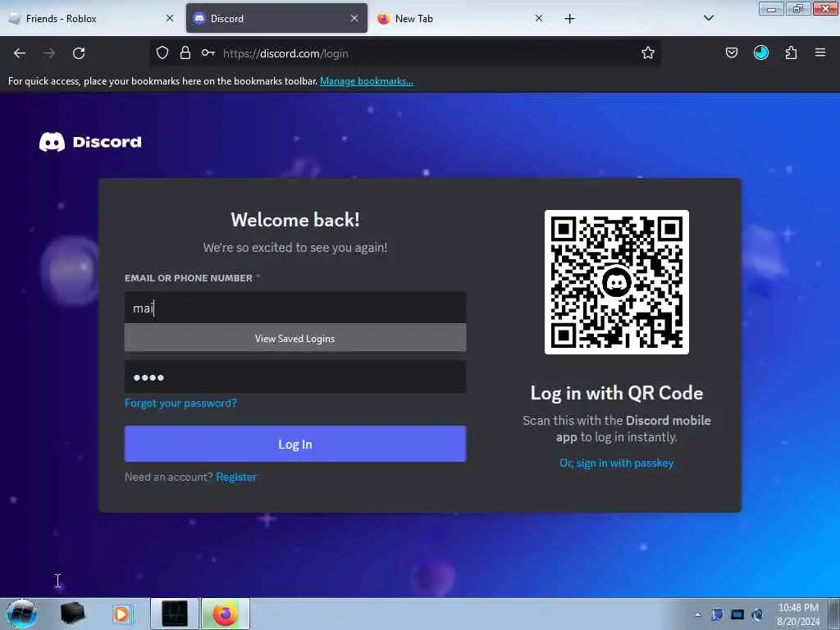The width and height of the screenshot is (840, 630).
Task: Click the Log In button
Action: pyautogui.click(x=295, y=444)
